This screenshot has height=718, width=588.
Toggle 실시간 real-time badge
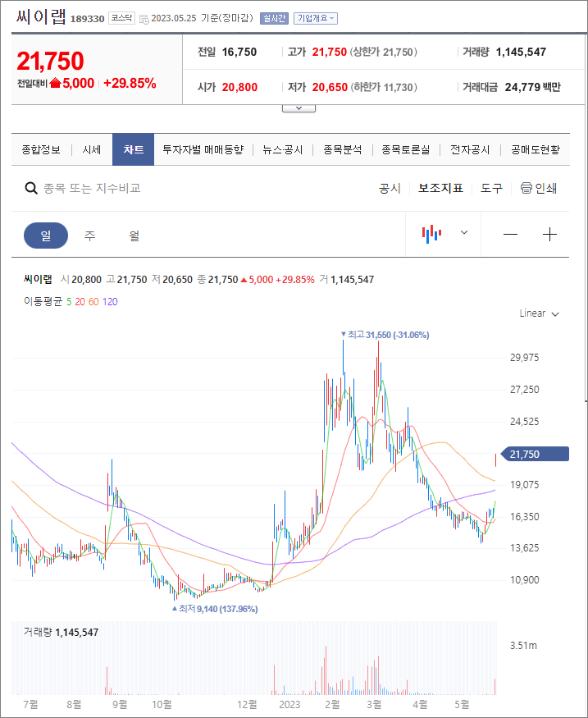pyautogui.click(x=274, y=18)
